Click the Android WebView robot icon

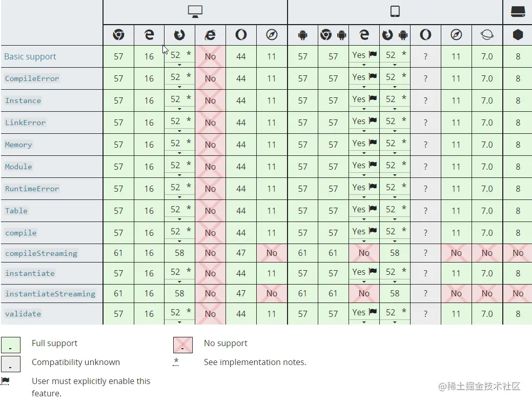[302, 35]
